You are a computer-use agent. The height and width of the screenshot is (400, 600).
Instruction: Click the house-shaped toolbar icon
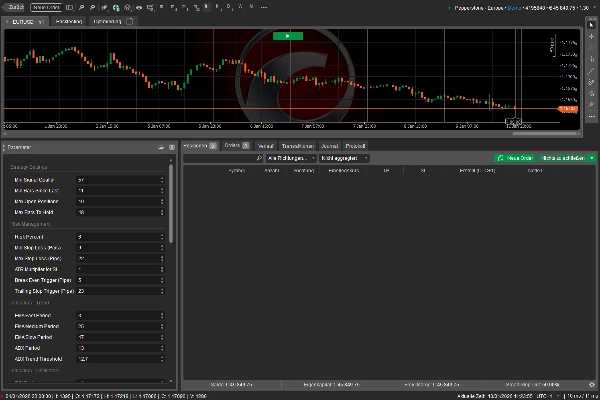coord(127,7)
